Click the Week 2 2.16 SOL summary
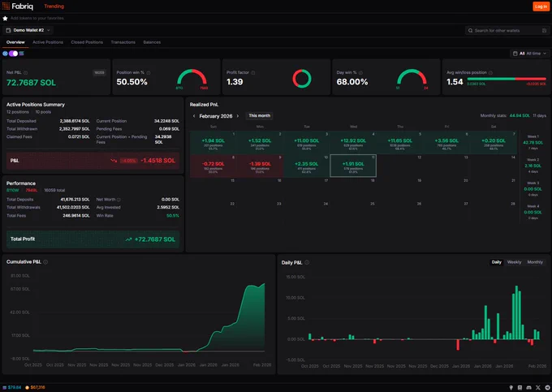552x392 pixels. pos(533,166)
